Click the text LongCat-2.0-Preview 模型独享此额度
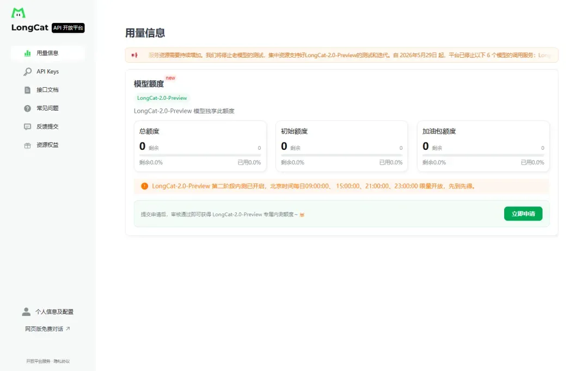 coord(184,111)
